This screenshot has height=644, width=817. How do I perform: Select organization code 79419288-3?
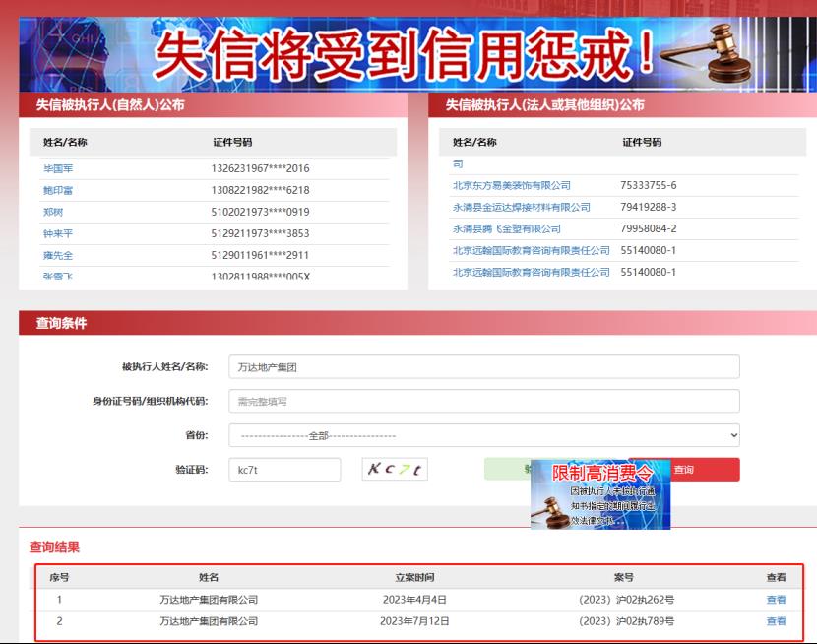click(648, 208)
